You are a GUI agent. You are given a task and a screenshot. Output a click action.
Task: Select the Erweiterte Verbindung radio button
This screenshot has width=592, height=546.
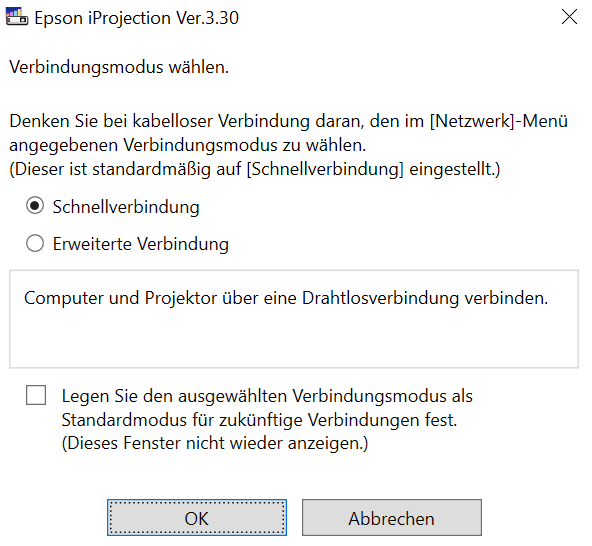point(35,243)
